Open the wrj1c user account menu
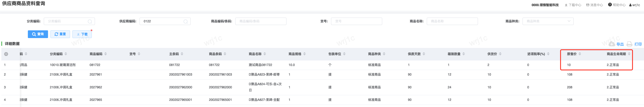 (634, 5)
